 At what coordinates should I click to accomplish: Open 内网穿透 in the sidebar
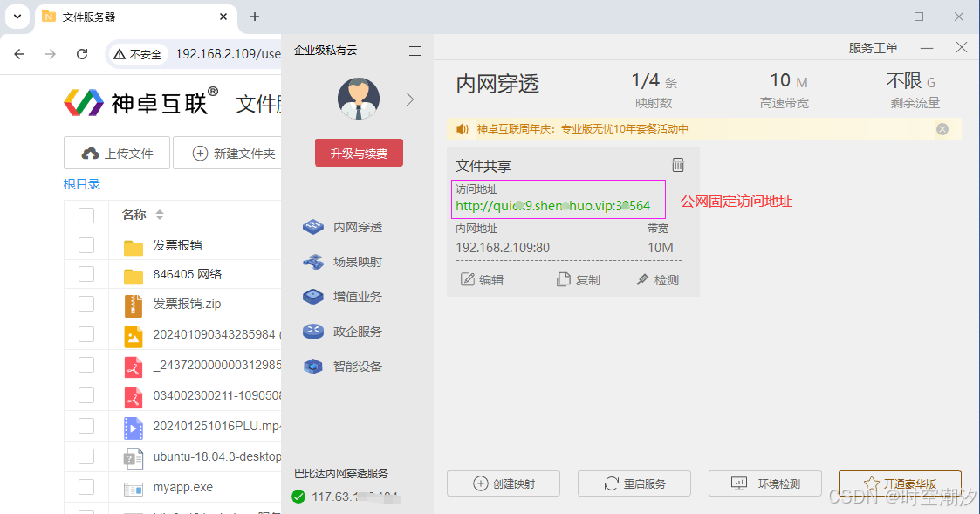(x=358, y=227)
